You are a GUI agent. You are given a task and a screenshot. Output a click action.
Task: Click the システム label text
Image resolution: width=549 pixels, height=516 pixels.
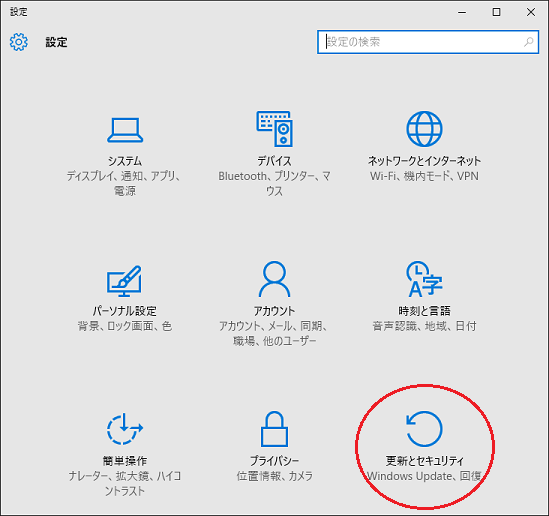(125, 161)
